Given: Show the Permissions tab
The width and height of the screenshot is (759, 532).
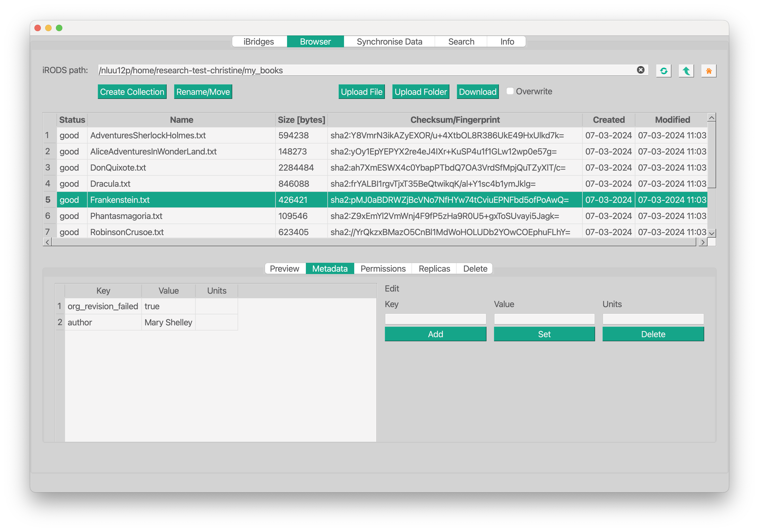Looking at the screenshot, I should click(383, 268).
